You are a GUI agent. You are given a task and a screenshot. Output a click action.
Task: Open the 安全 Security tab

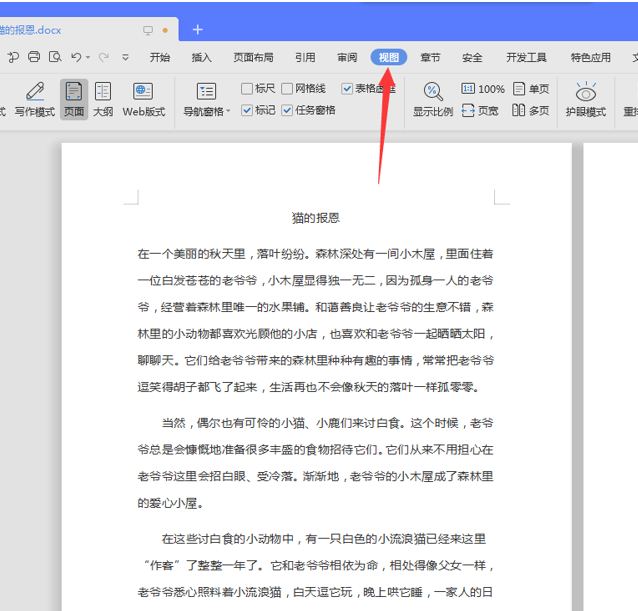[x=472, y=57]
